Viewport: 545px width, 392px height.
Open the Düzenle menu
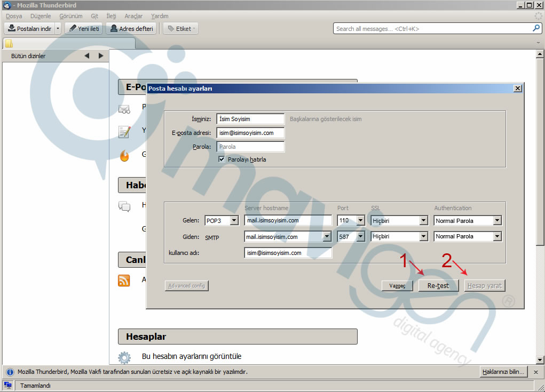(x=41, y=16)
